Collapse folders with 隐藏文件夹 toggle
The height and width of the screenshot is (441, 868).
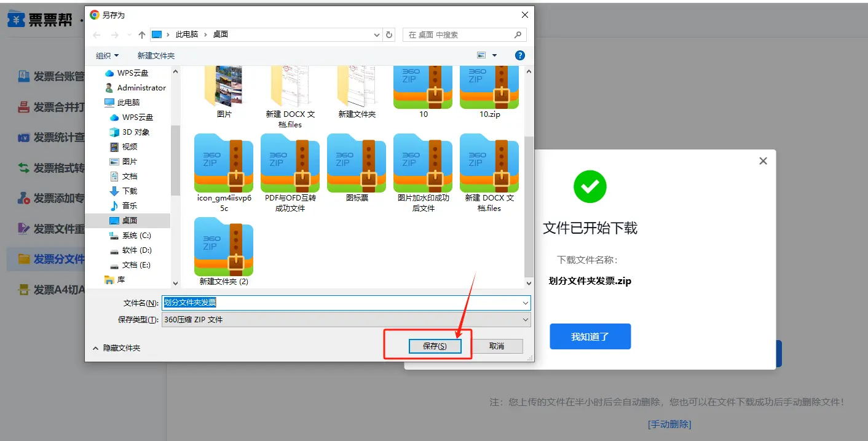pos(117,348)
